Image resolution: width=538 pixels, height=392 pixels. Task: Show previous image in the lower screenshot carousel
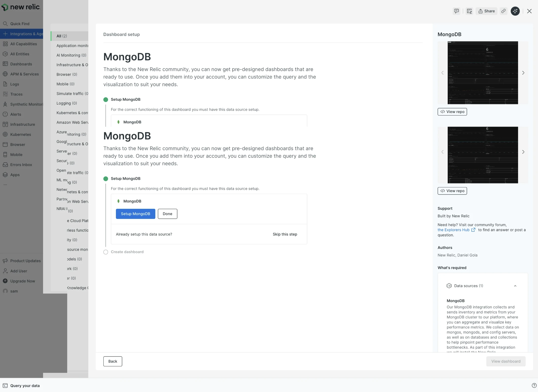click(x=443, y=152)
